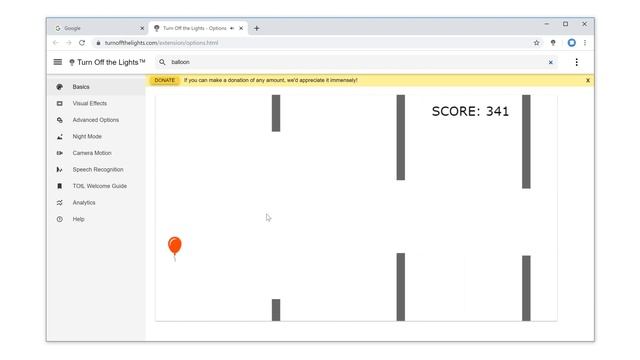
Task: Click the Camera Motion sidebar icon
Action: coord(60,153)
